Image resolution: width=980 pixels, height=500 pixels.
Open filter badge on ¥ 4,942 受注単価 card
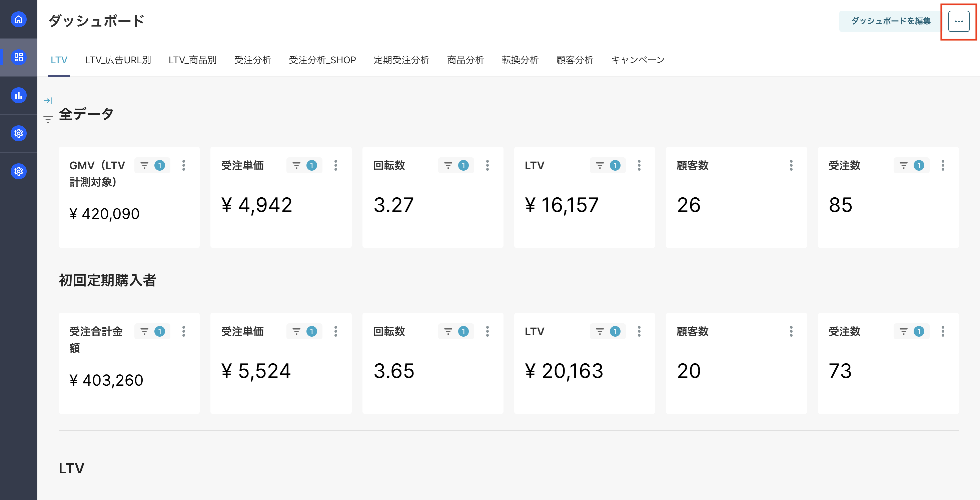pyautogui.click(x=304, y=165)
